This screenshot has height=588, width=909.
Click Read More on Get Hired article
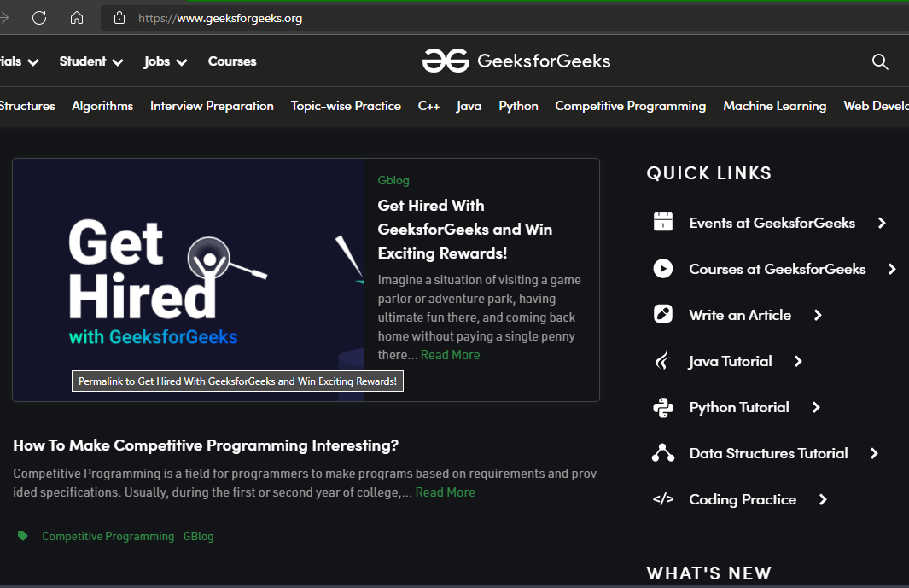pos(450,354)
